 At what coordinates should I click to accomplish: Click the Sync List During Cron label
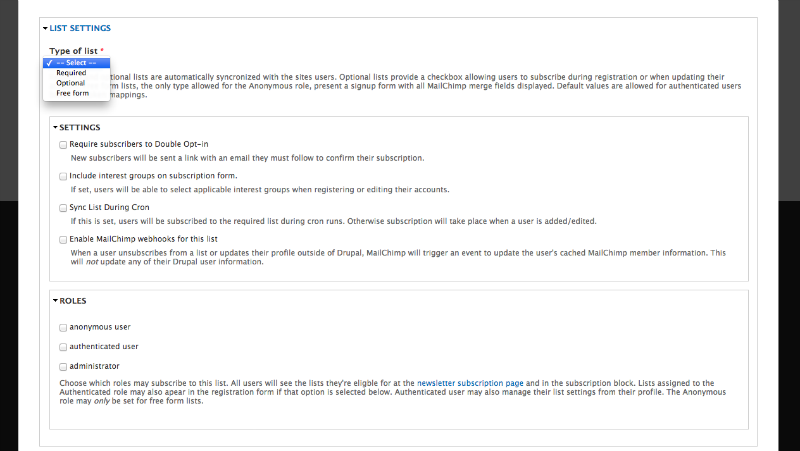click(109, 207)
